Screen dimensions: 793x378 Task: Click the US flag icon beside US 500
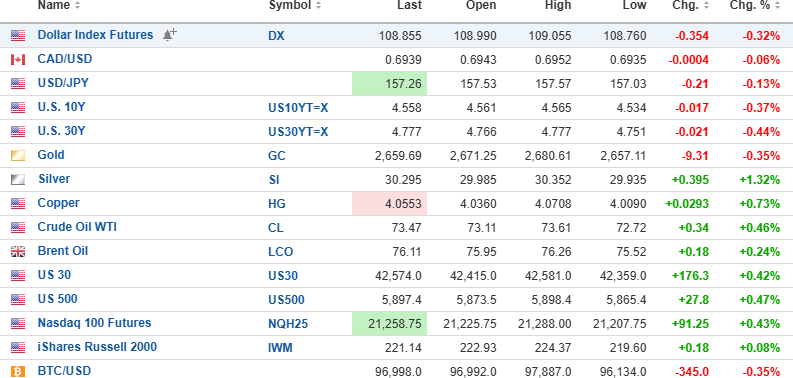18,300
